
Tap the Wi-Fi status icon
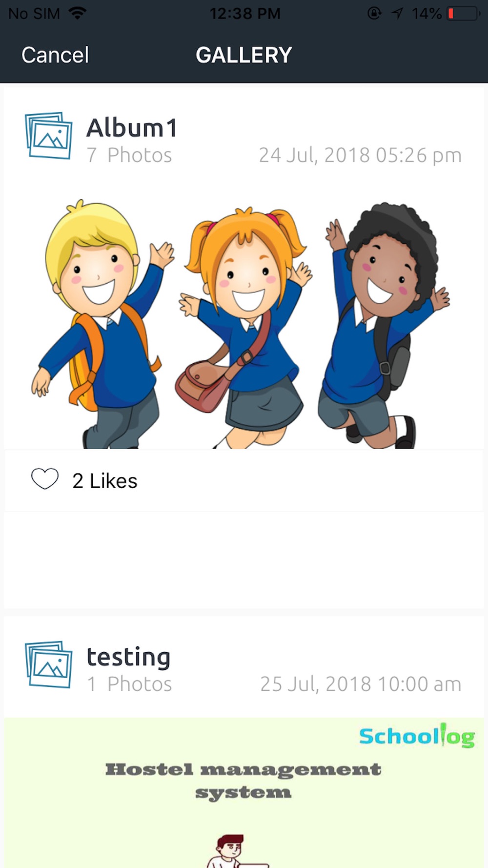click(77, 13)
